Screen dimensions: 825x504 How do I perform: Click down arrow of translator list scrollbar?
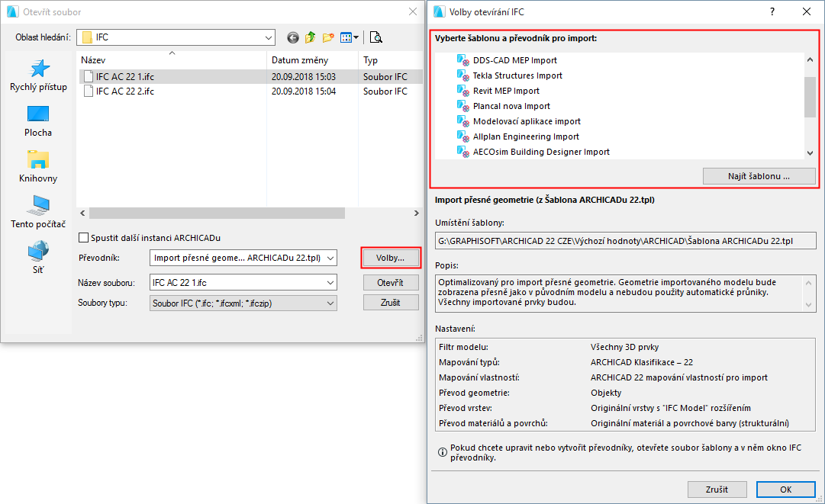click(810, 153)
